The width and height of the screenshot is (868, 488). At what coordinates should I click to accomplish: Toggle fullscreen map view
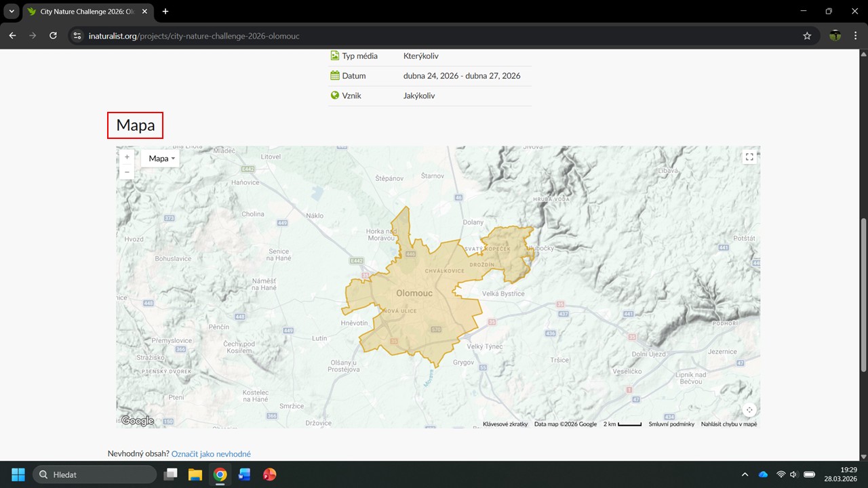tap(749, 157)
